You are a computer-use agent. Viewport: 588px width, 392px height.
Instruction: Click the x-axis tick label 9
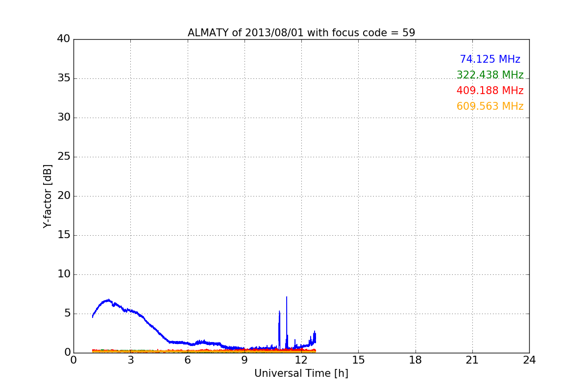[x=245, y=360]
